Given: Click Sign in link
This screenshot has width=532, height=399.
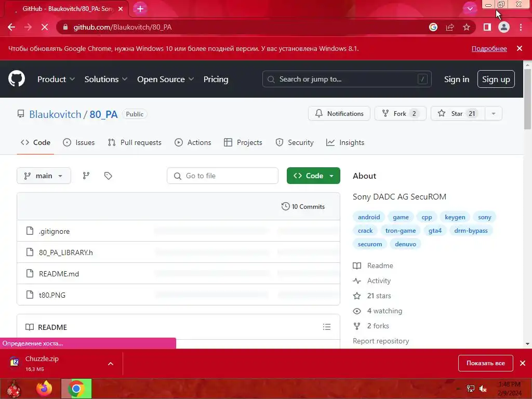Looking at the screenshot, I should click(456, 79).
